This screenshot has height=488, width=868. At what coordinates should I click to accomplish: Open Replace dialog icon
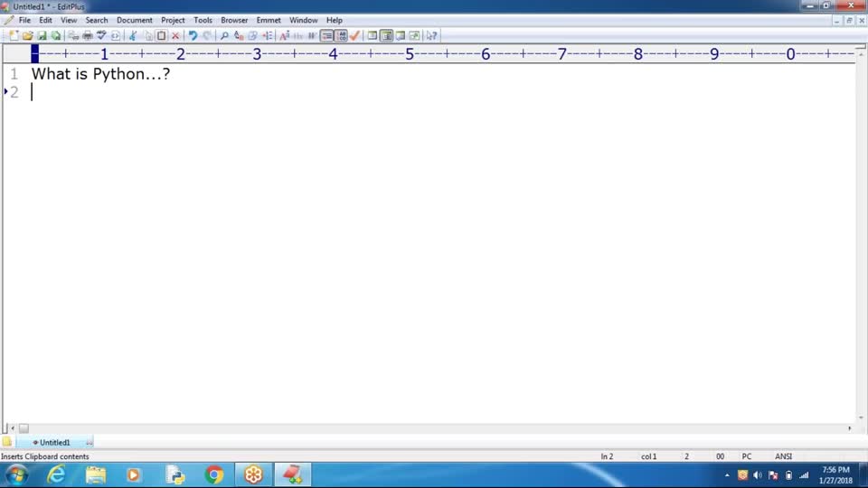239,36
